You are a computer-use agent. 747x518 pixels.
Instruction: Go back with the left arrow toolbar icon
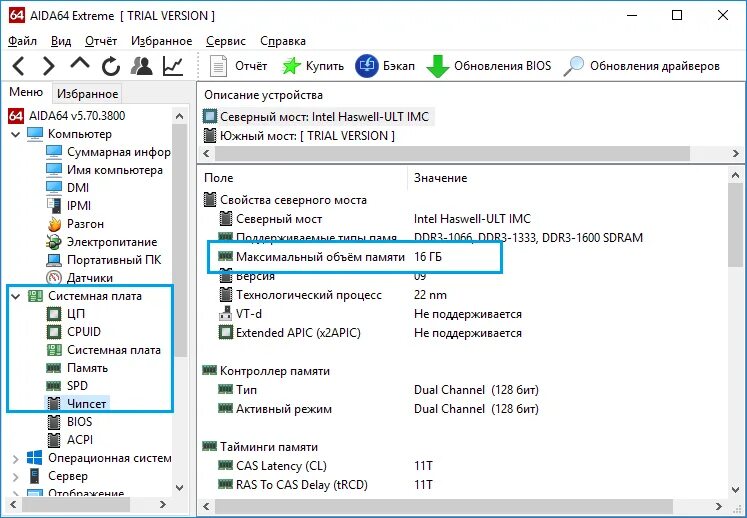point(19,66)
